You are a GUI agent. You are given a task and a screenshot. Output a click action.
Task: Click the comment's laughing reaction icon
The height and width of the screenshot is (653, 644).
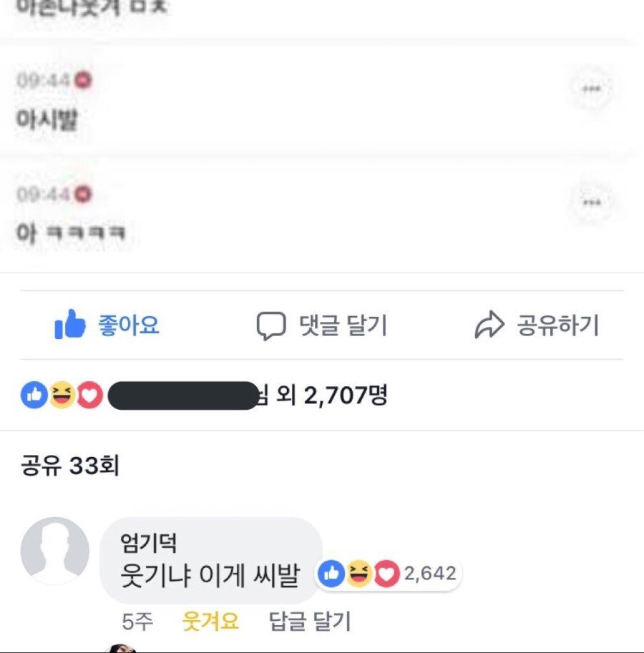point(359,573)
